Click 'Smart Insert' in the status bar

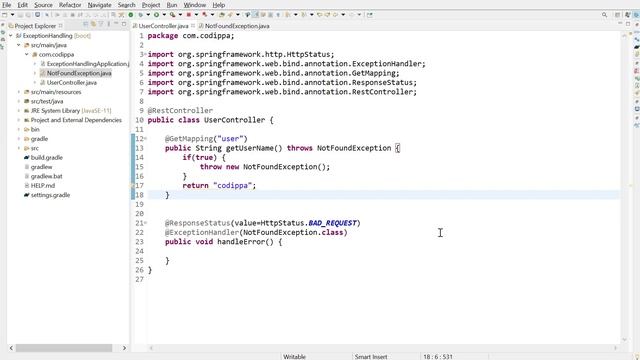tap(371, 357)
